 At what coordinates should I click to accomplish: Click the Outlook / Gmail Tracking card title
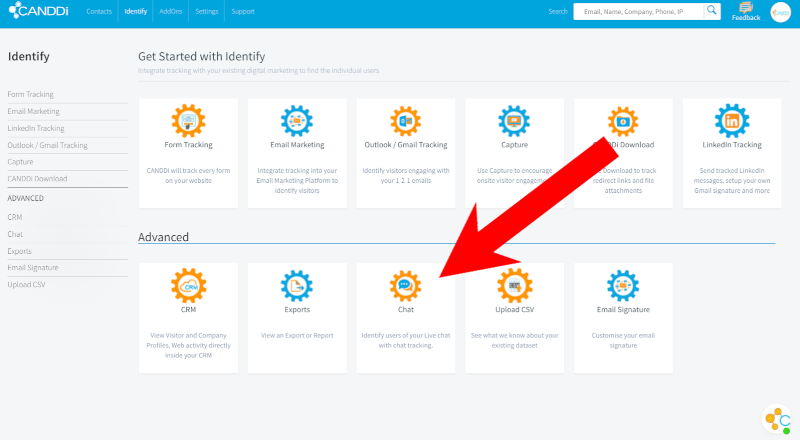pyautogui.click(x=406, y=144)
